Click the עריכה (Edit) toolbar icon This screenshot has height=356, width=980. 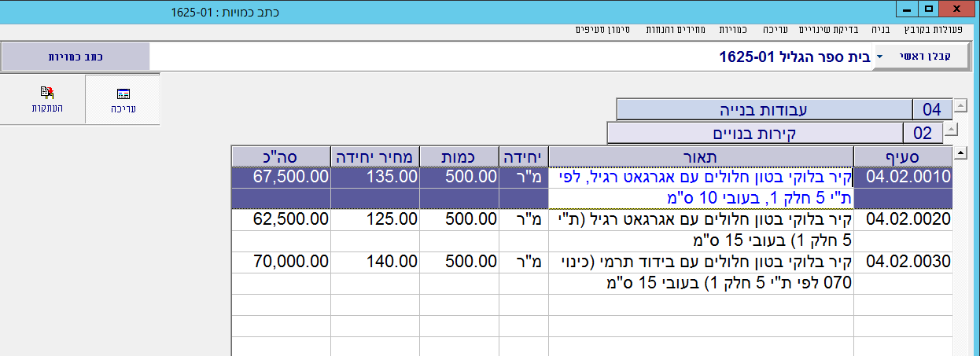tap(122, 99)
